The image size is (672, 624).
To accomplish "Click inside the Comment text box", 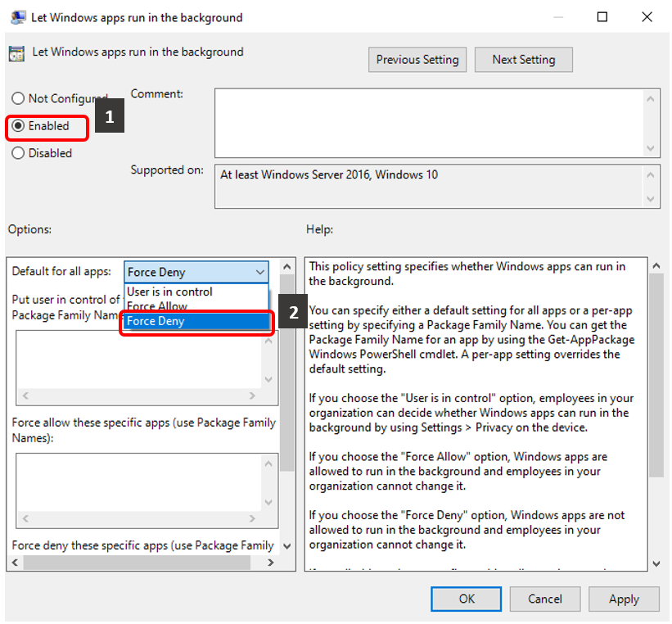I will (x=429, y=123).
